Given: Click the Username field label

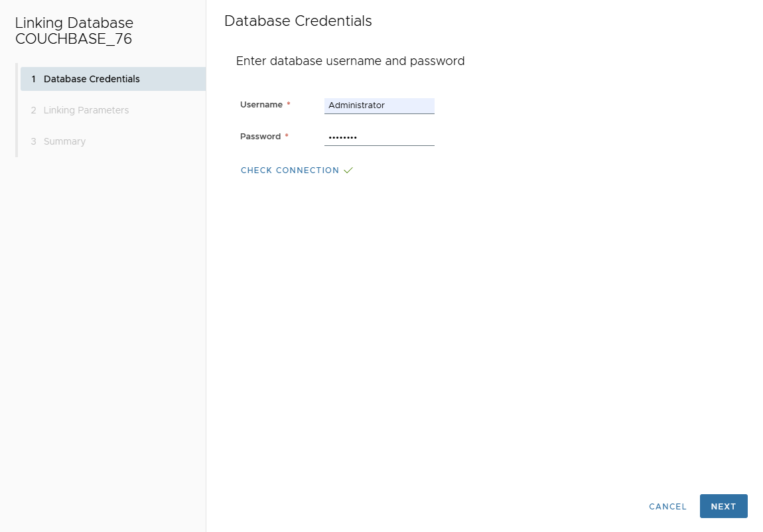Looking at the screenshot, I should click(x=261, y=105).
